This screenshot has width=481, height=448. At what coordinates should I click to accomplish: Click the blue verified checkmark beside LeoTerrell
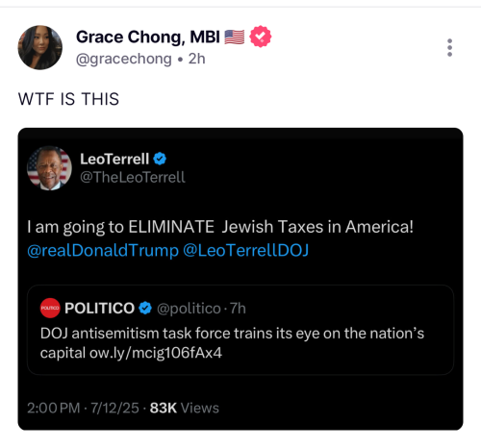pyautogui.click(x=160, y=159)
